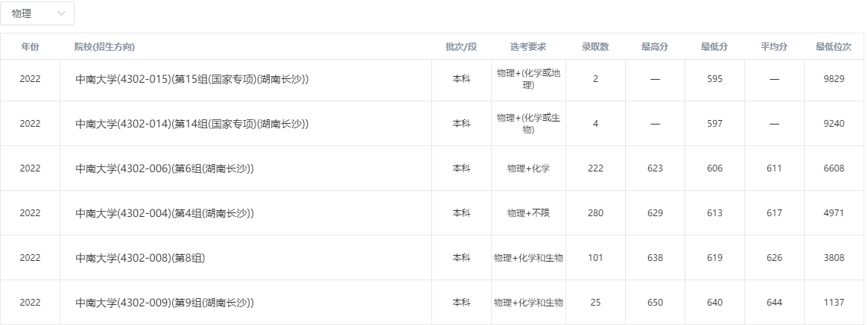
Task: Click the 年份 column header
Action: 30,47
